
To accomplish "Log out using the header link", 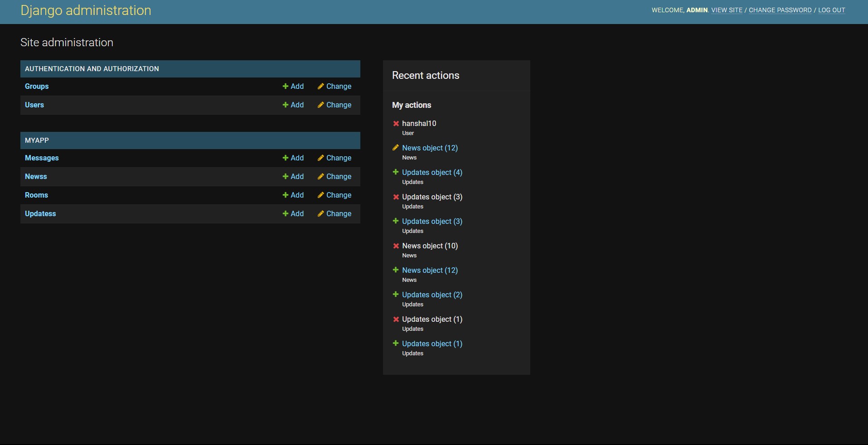I will click(831, 10).
